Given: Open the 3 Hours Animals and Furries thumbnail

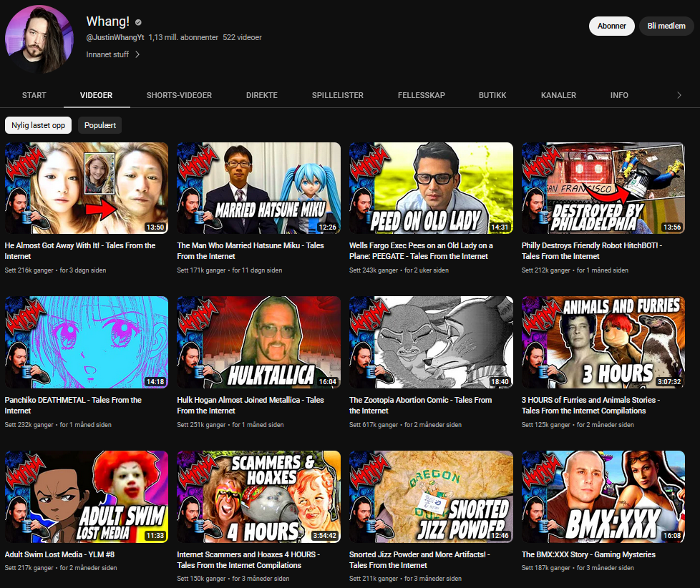Looking at the screenshot, I should tap(603, 343).
